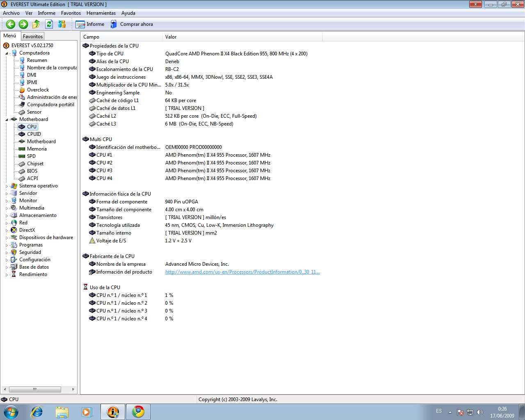Open the Informe report button
The width and height of the screenshot is (525, 420).
90,24
